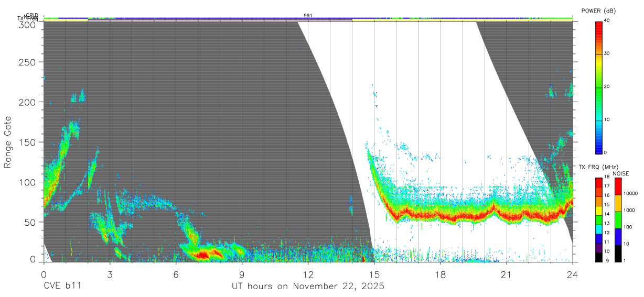The height and width of the screenshot is (297, 644).
Task: Click the CVE b11 radar label
Action: coord(62,287)
